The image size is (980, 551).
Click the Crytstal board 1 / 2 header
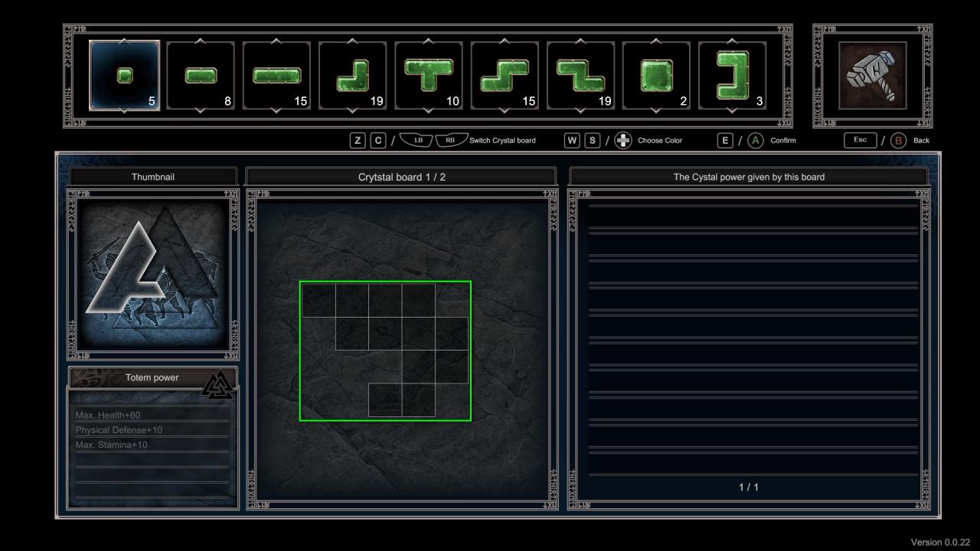pos(401,177)
